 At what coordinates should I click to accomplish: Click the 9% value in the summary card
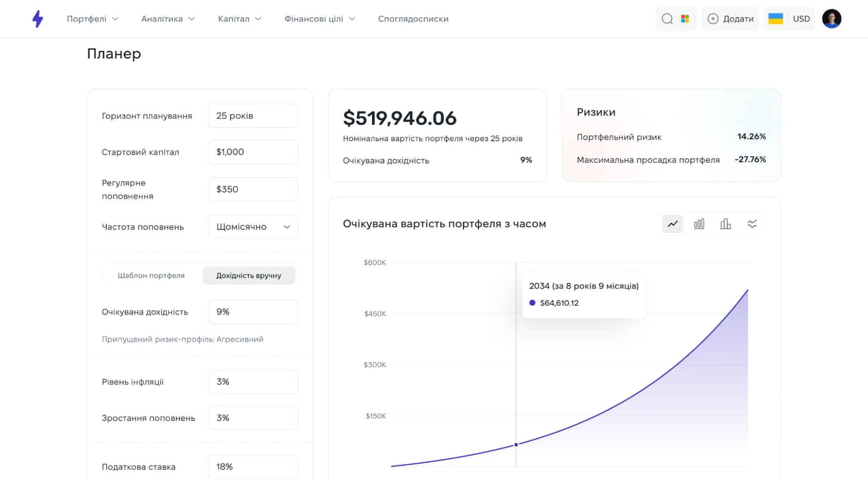click(526, 160)
